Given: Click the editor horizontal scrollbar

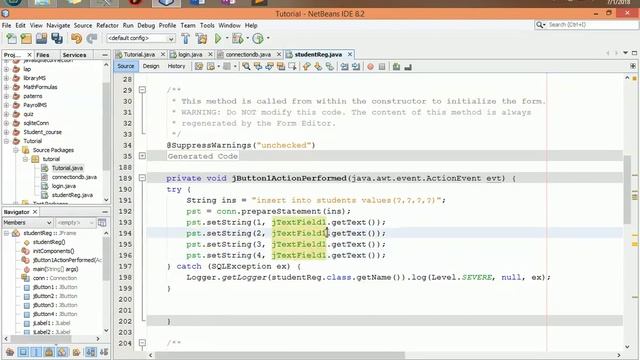Looking at the screenshot, I should pyautogui.click(x=280, y=355).
